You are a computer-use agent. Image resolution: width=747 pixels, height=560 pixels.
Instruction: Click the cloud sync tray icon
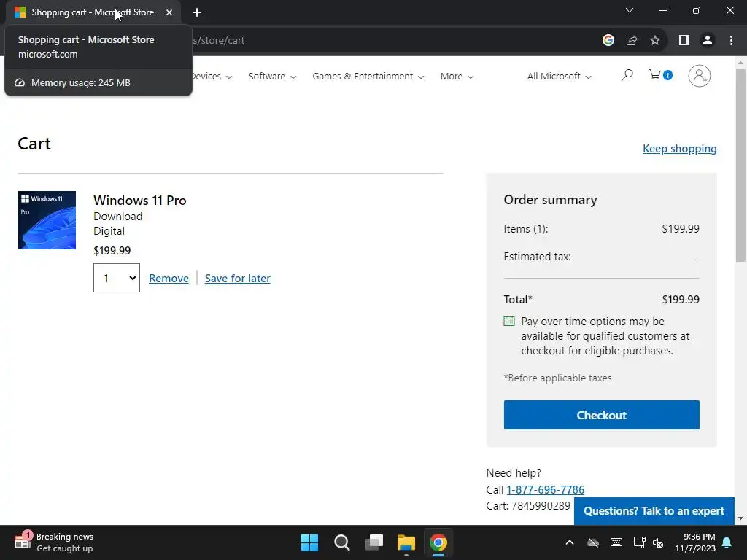pyautogui.click(x=592, y=542)
